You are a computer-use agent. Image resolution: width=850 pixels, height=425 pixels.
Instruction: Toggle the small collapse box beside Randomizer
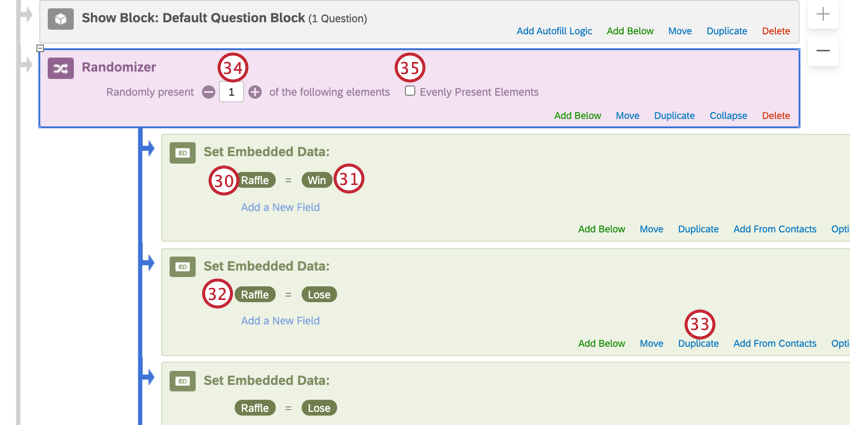pos(40,48)
